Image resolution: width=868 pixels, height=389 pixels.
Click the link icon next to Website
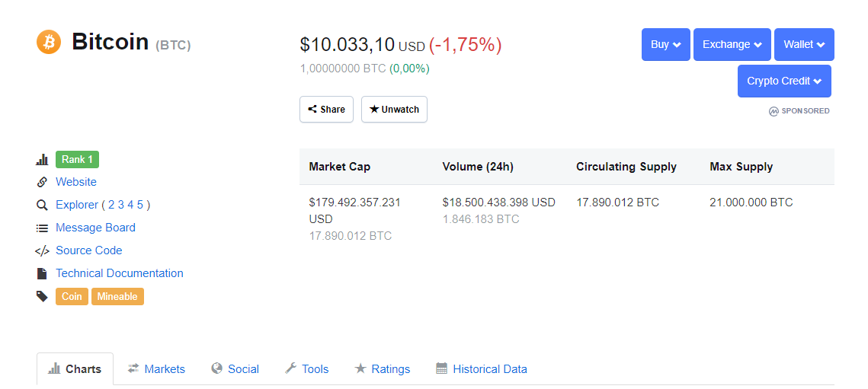tap(42, 182)
